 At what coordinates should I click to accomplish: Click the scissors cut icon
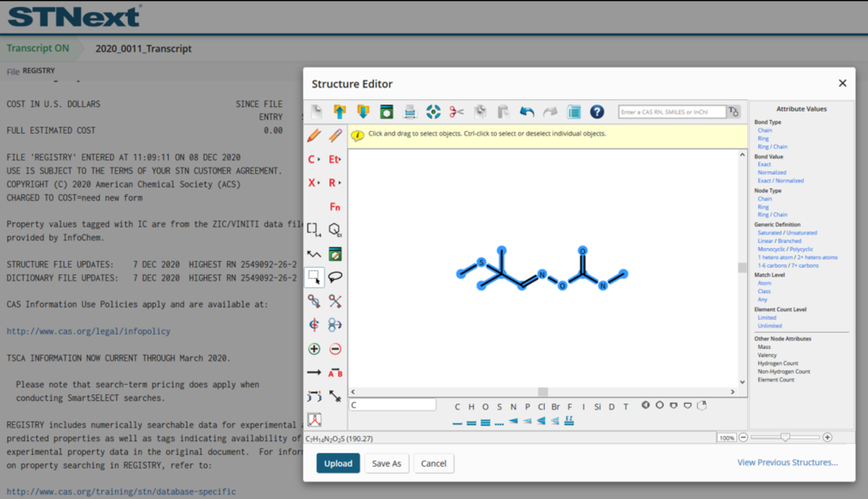[x=456, y=112]
